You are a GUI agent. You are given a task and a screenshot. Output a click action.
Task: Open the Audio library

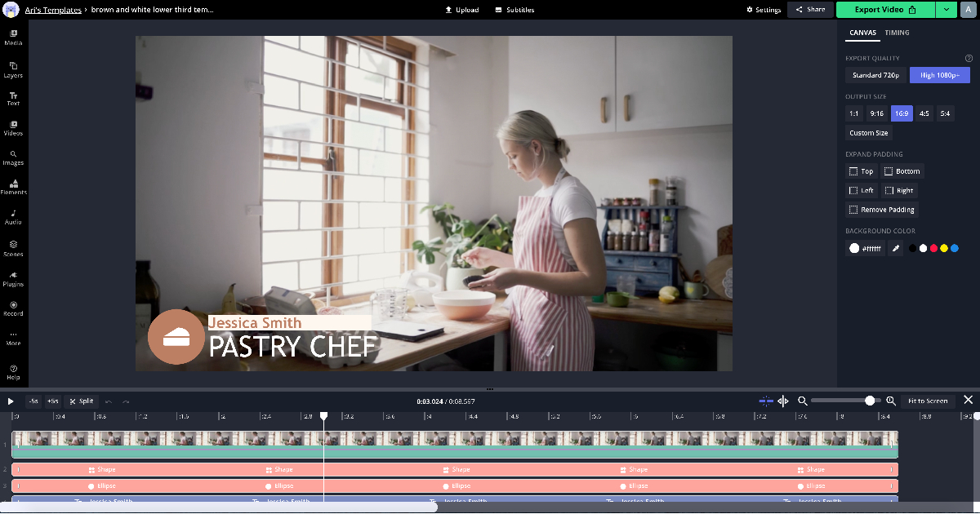[x=12, y=216]
